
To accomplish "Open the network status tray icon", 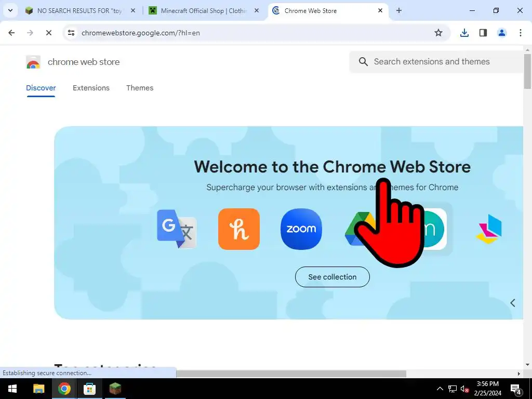I will [x=453, y=389].
